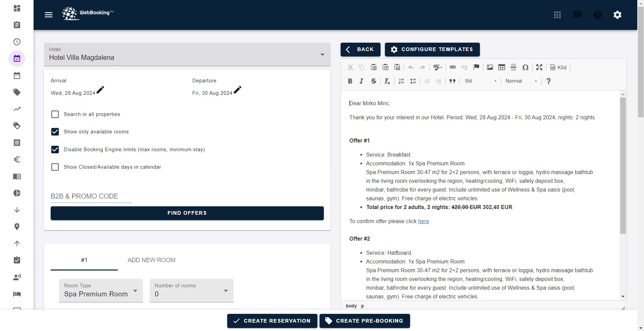Switch to ADD NEW ROOM tab
Image resolution: width=644 pixels, height=331 pixels.
(x=151, y=260)
